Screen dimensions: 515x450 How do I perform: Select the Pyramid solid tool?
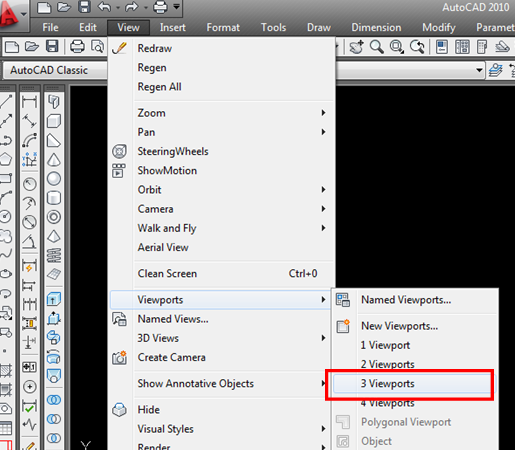click(54, 236)
